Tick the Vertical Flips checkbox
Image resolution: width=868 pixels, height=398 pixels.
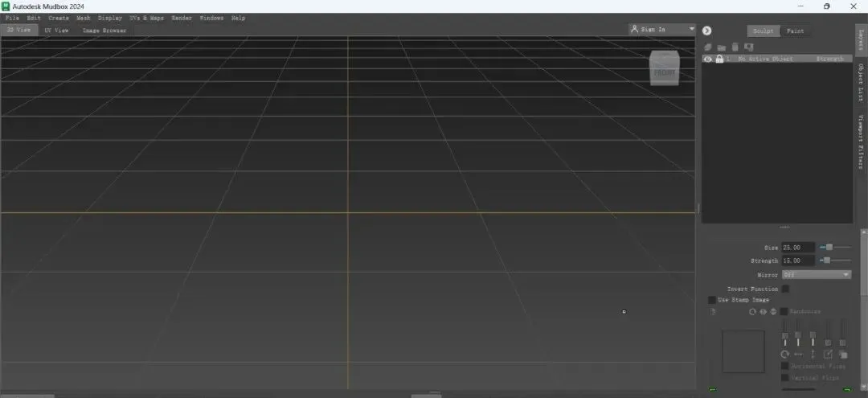click(784, 378)
